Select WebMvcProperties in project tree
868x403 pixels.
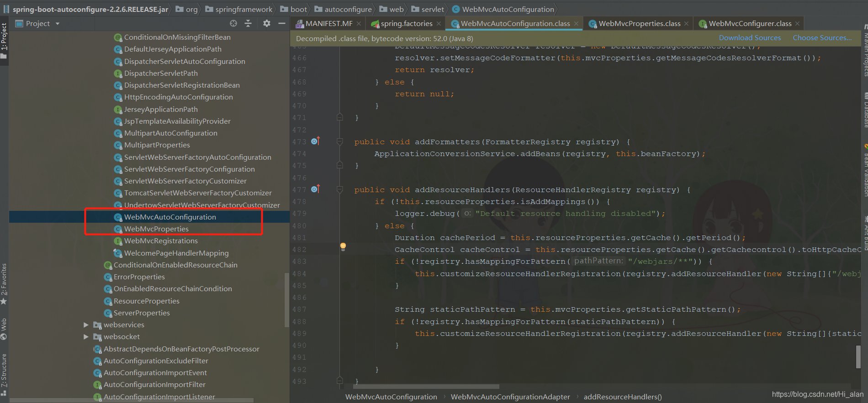[x=156, y=229]
